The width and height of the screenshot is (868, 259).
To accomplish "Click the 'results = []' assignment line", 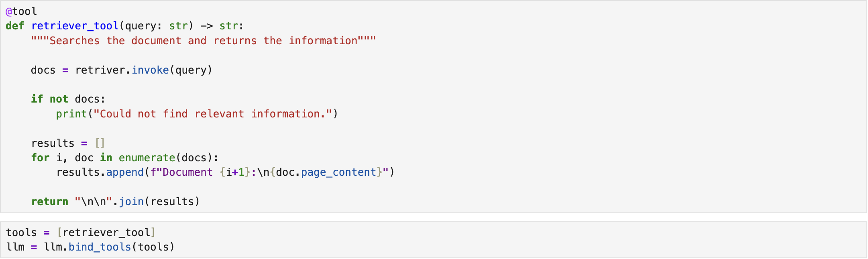I will click(x=68, y=144).
